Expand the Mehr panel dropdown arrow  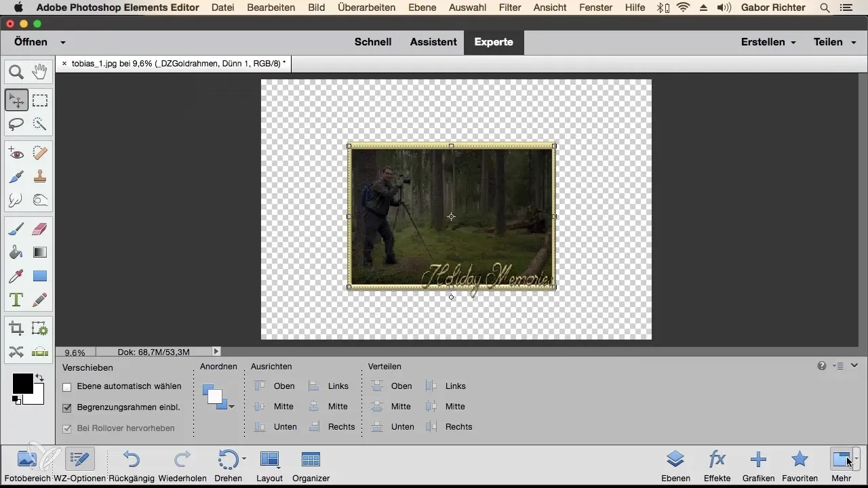(856, 459)
